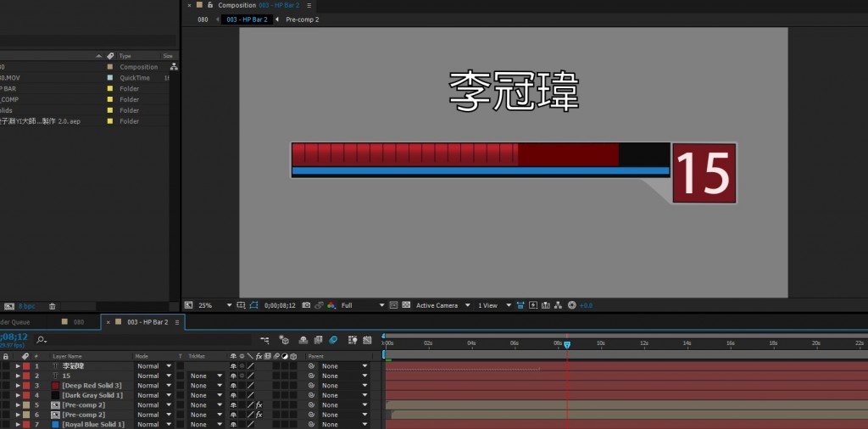Toggle the fx switch on layer 5 Pre-comp 2
The image size is (868, 429).
point(259,405)
